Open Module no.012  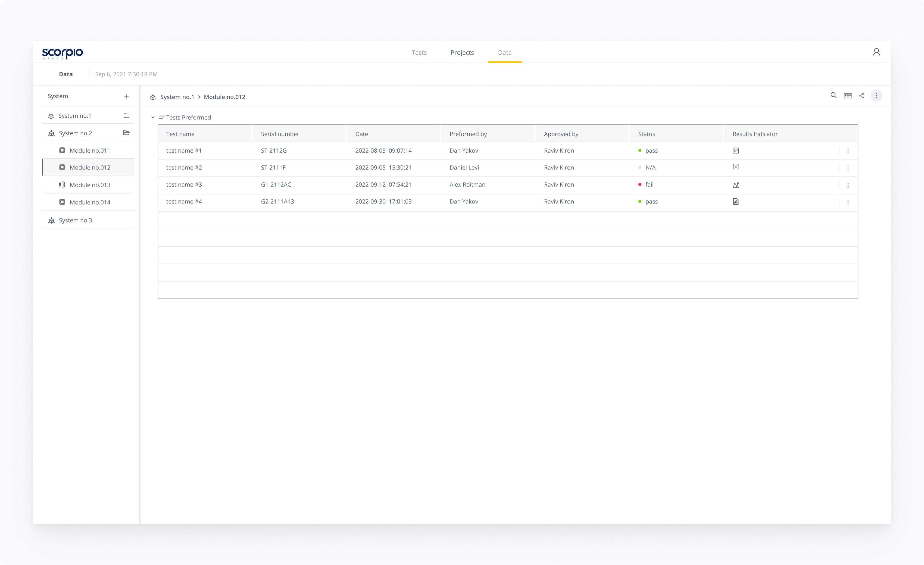[x=88, y=168]
